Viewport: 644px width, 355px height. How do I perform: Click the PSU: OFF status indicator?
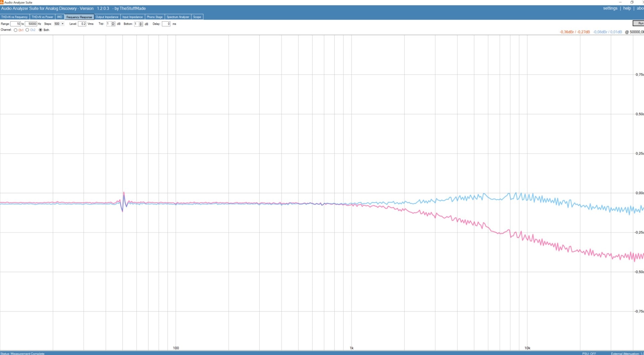pyautogui.click(x=589, y=353)
